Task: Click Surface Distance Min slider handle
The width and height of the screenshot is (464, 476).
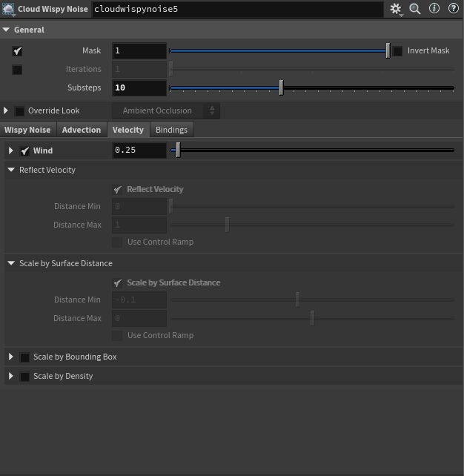Action: [x=297, y=300]
